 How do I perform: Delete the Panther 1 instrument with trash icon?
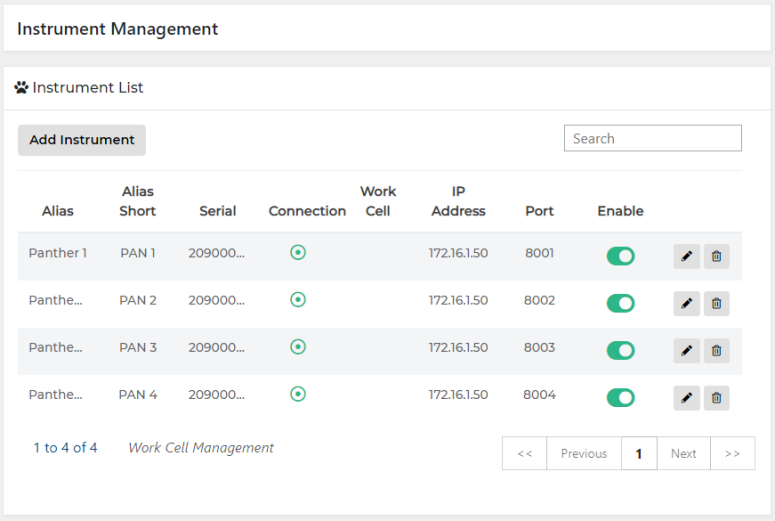click(716, 256)
